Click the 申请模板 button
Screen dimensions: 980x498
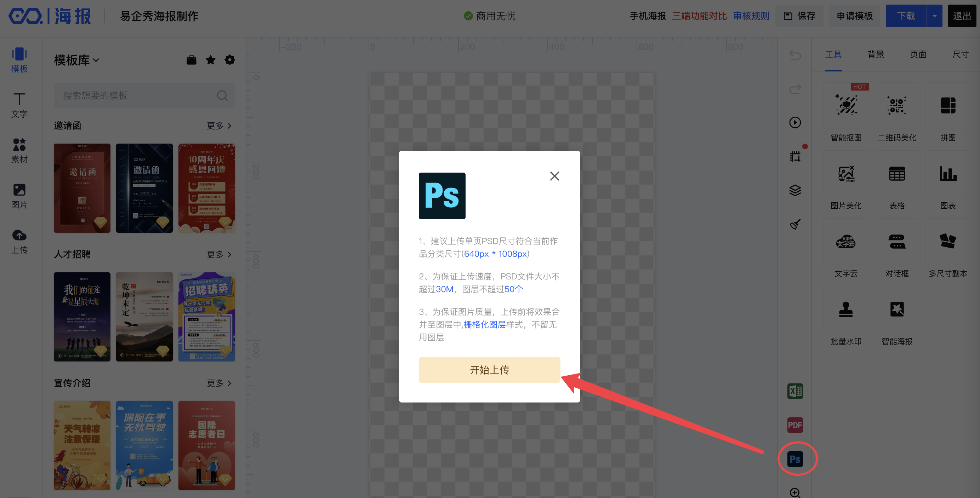pos(854,16)
